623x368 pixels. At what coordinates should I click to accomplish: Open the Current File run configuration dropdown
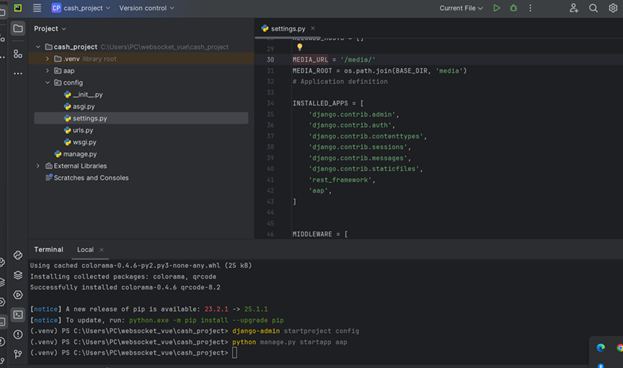[x=461, y=8]
